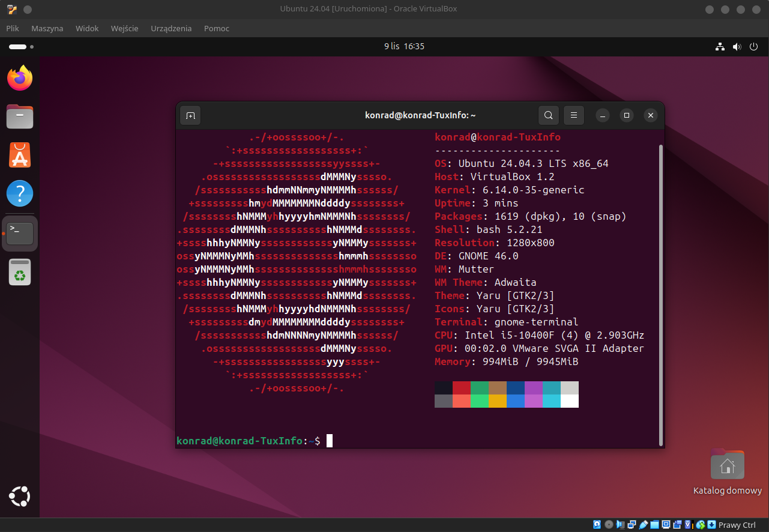Open the Urządzenia menu

tap(171, 28)
